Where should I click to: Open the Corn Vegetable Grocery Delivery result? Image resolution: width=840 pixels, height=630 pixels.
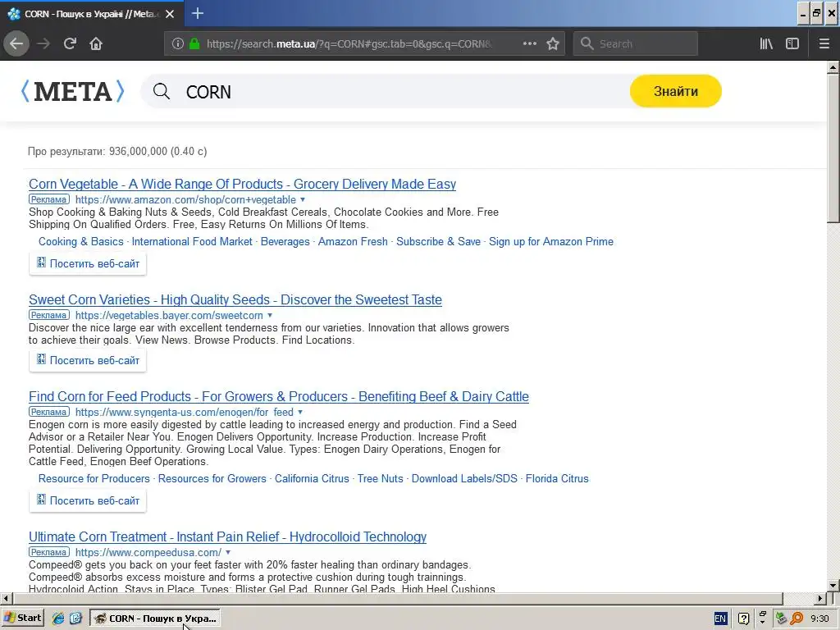point(242,184)
